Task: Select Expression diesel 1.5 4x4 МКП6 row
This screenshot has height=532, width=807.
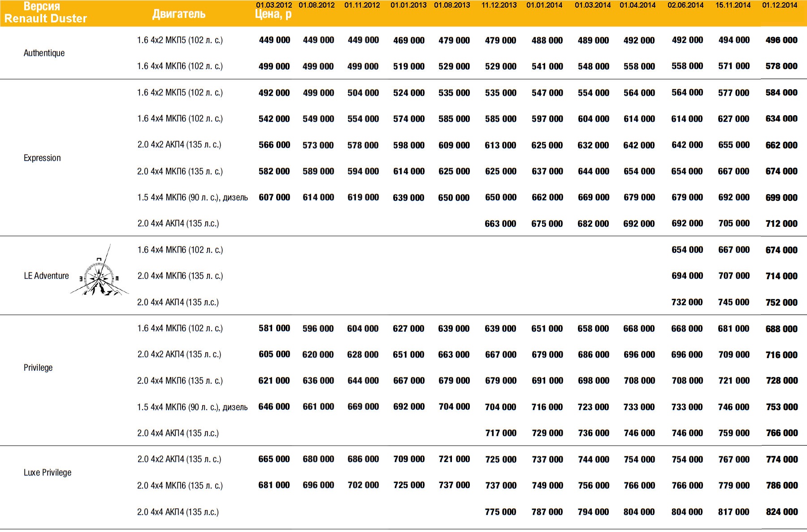Action: coord(192,197)
